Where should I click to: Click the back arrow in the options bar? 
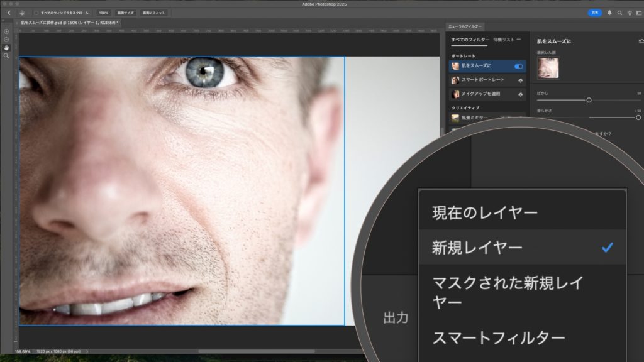[x=9, y=13]
